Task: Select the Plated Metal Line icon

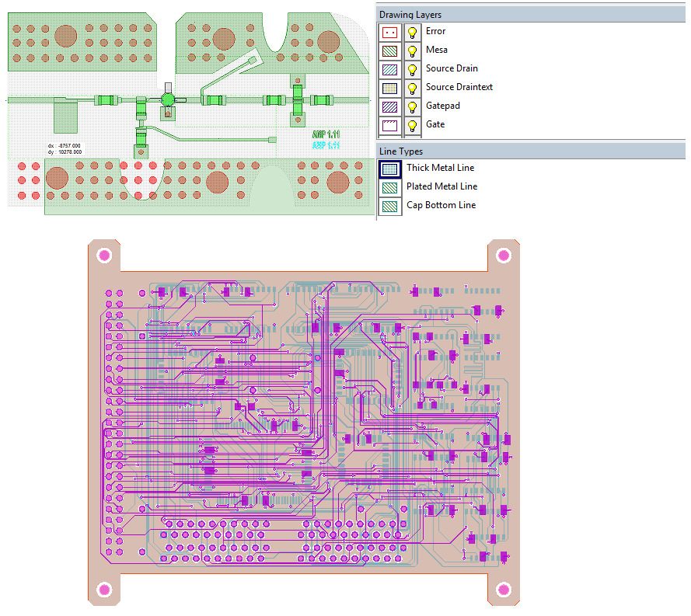Action: tap(389, 188)
